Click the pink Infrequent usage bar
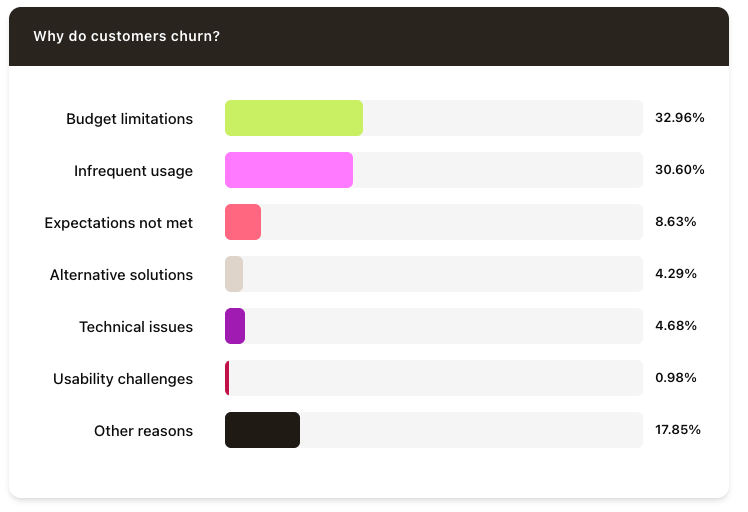The width and height of the screenshot is (748, 512). pos(288,170)
